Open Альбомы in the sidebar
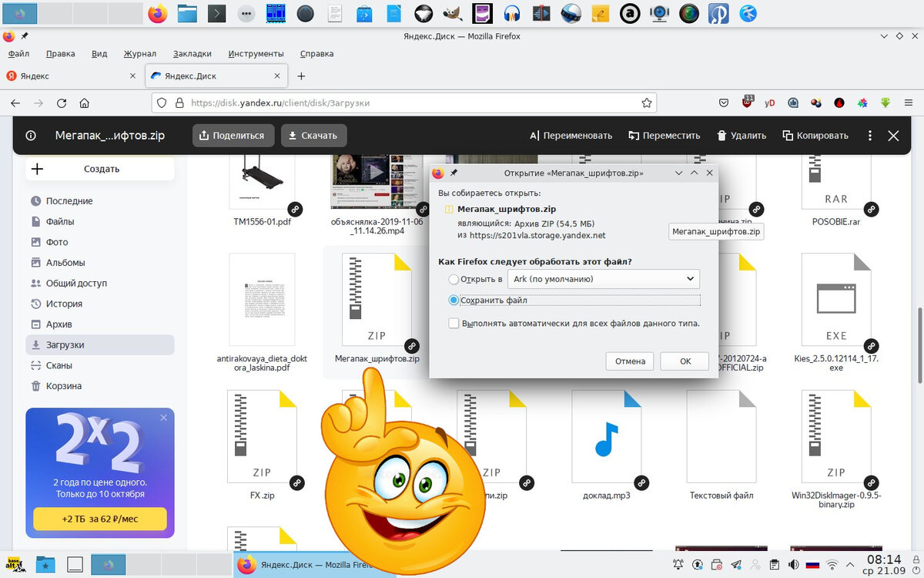Viewport: 924px width, 578px height. click(100, 262)
